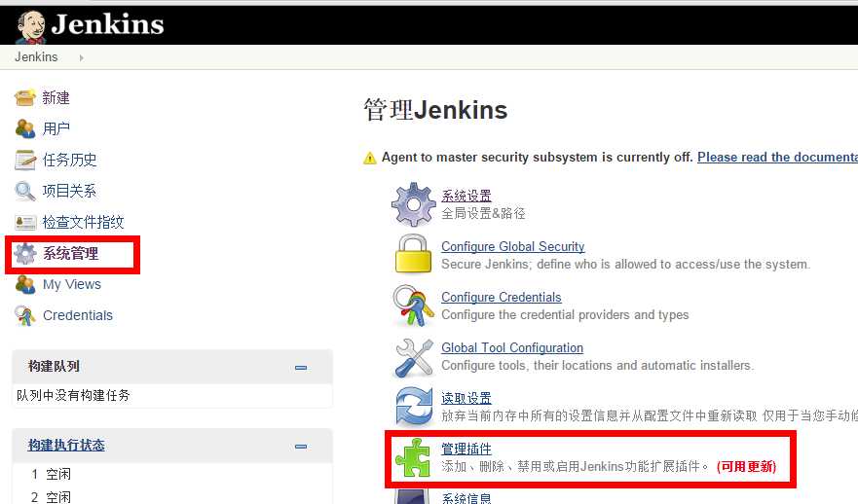Open the 用户 sidebar link
This screenshot has height=504, width=858.
pyautogui.click(x=56, y=129)
